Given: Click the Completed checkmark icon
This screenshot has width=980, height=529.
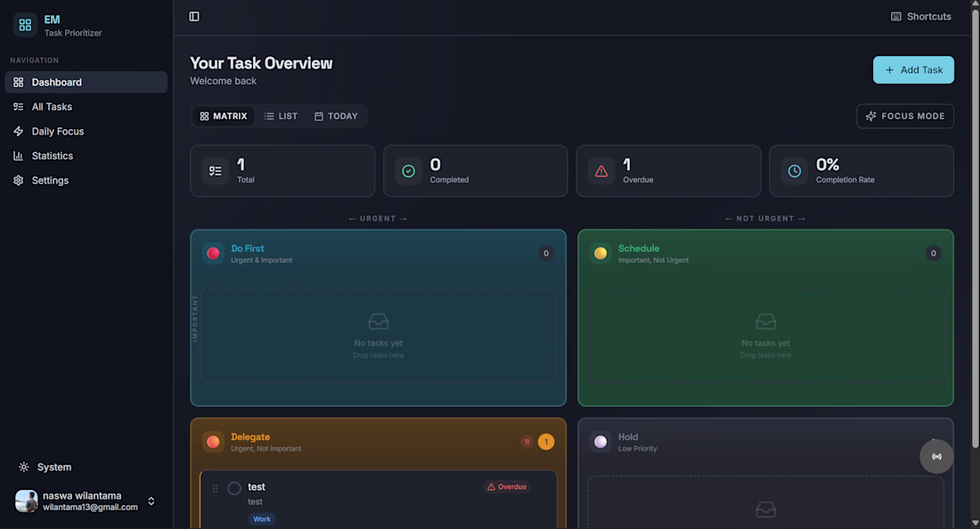Looking at the screenshot, I should coord(408,171).
